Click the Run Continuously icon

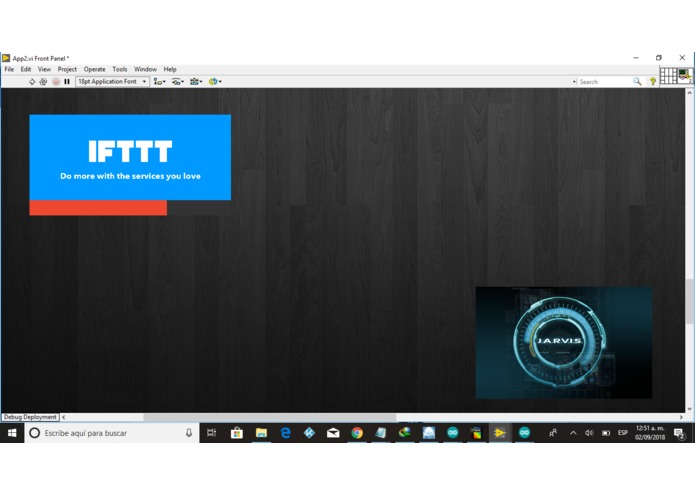click(x=43, y=82)
